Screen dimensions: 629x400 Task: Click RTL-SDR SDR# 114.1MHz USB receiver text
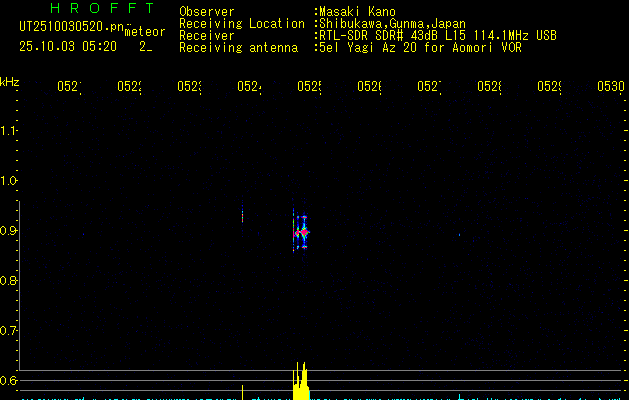tap(438, 36)
